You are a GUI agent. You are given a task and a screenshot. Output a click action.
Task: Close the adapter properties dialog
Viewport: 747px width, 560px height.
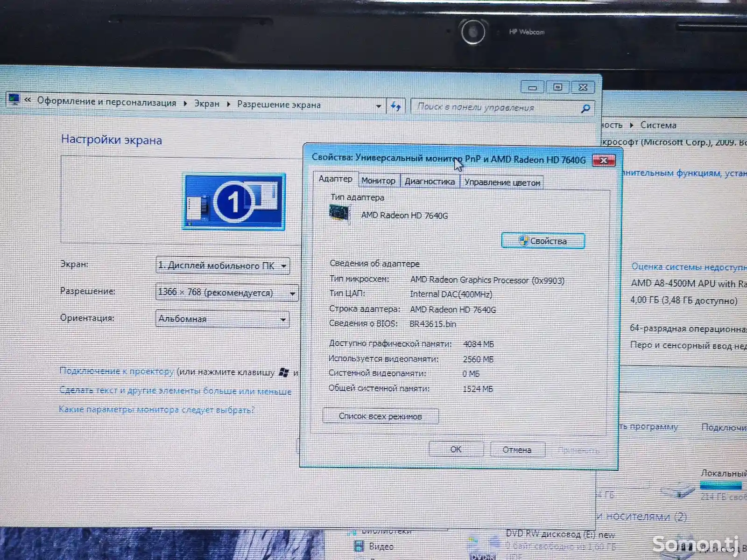(604, 161)
